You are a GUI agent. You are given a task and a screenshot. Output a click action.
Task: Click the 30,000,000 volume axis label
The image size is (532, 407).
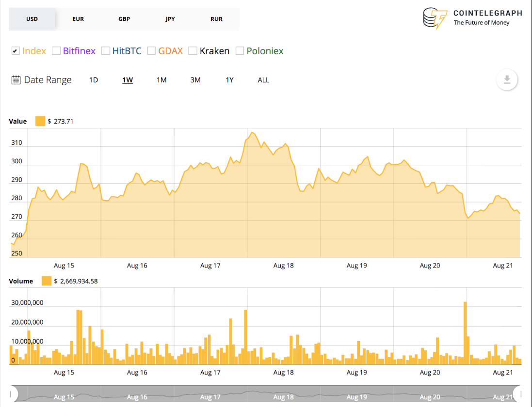27,303
